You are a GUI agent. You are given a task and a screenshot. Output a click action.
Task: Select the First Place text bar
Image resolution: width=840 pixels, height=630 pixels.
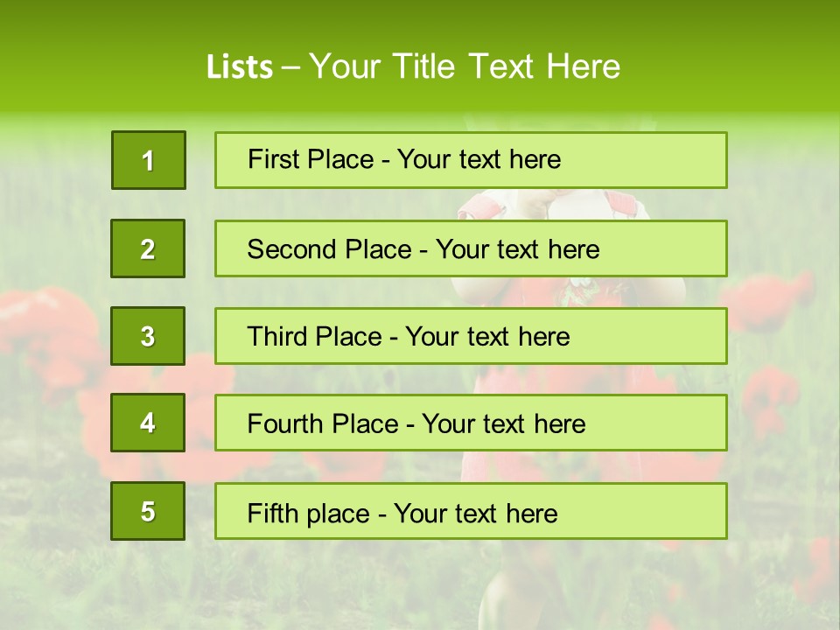471,160
